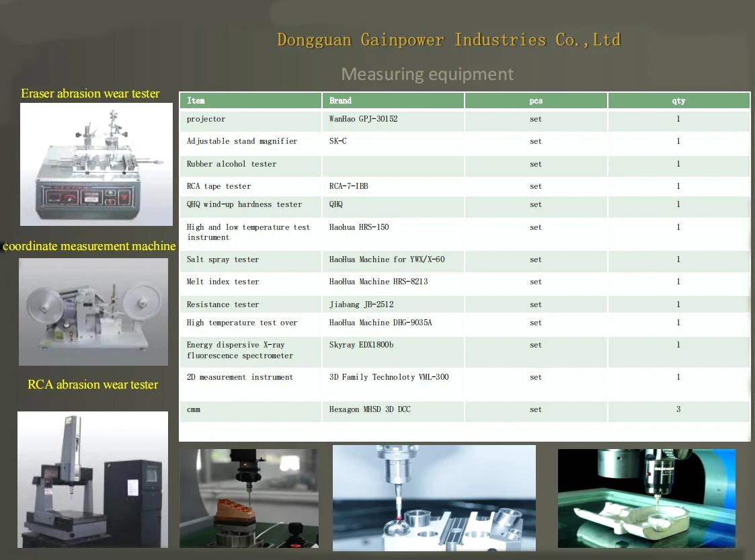
Task: Click the quantity 3 in the cmm row
Action: click(x=678, y=409)
